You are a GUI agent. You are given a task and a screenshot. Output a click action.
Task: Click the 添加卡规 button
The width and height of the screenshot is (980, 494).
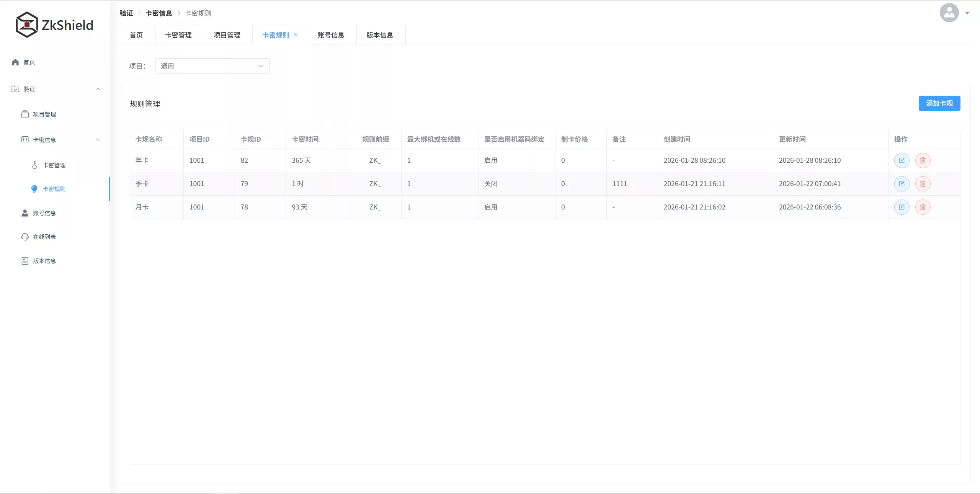point(939,103)
